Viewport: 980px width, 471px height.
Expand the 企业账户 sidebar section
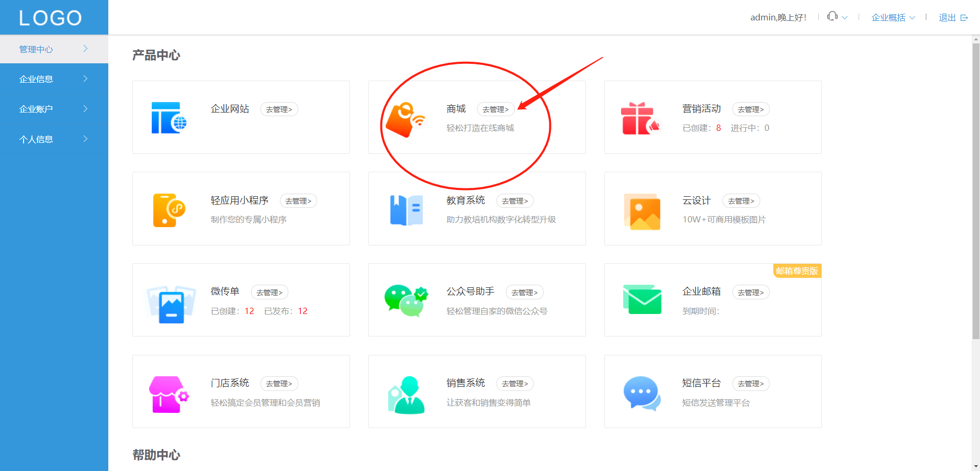click(x=54, y=109)
